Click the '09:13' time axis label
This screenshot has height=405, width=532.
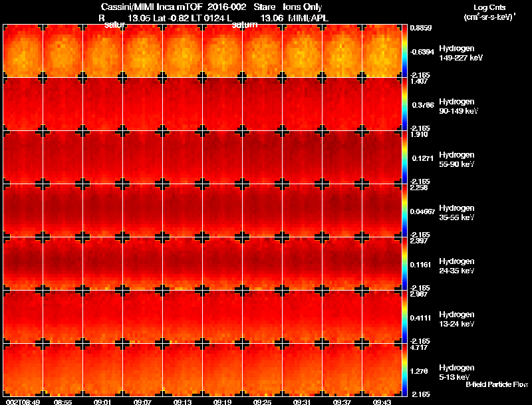coord(182,402)
